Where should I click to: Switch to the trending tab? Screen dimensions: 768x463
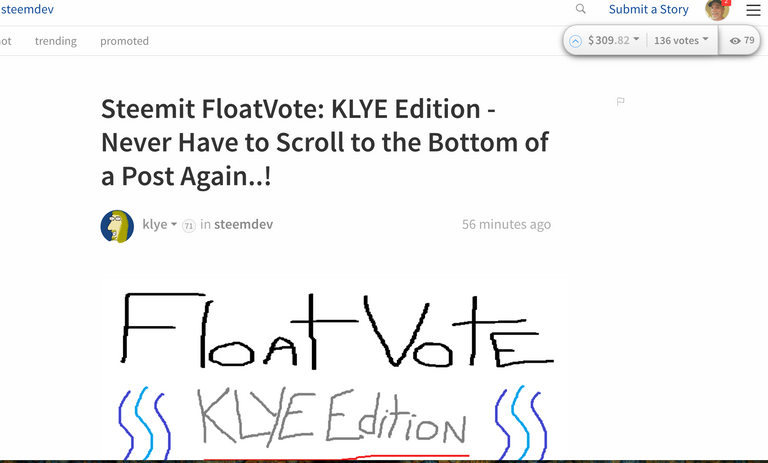click(56, 41)
